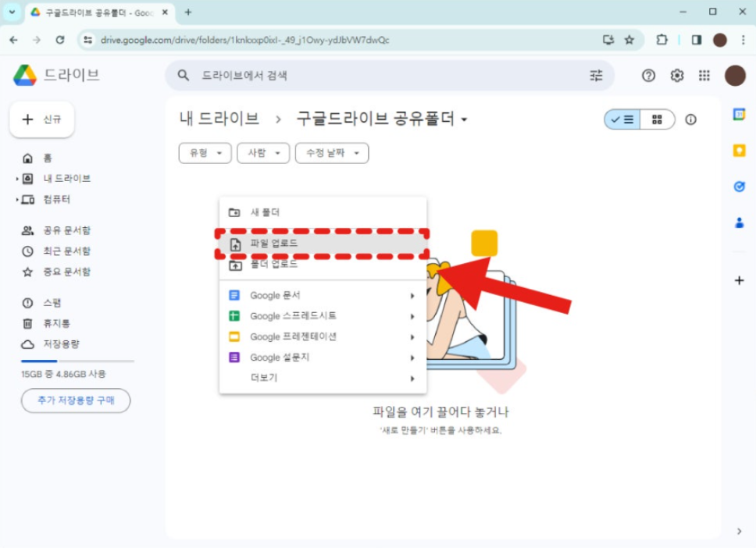
Task: Click the storage usage progress bar
Action: point(77,361)
